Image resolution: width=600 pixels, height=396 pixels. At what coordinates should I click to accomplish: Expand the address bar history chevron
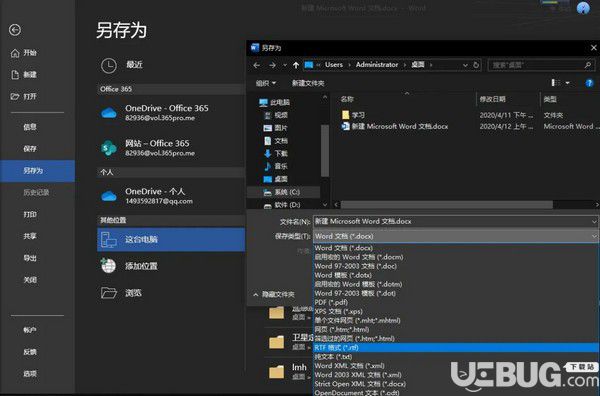(x=465, y=65)
